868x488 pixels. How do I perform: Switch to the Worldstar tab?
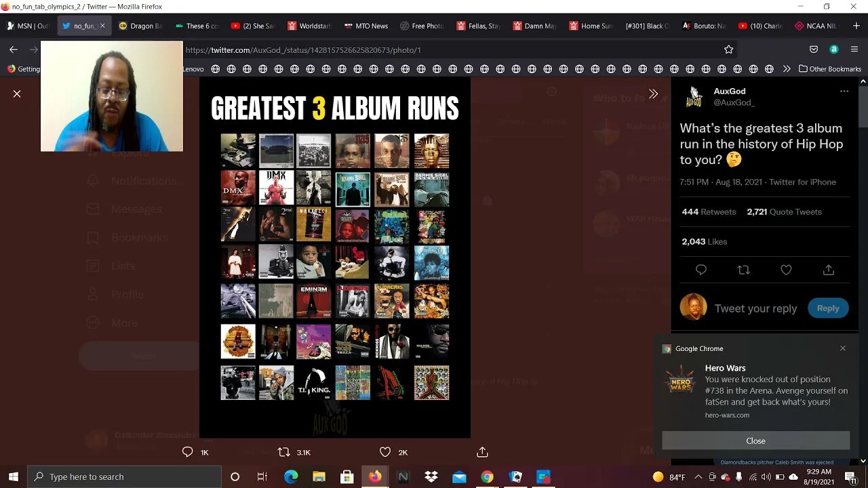tap(309, 26)
